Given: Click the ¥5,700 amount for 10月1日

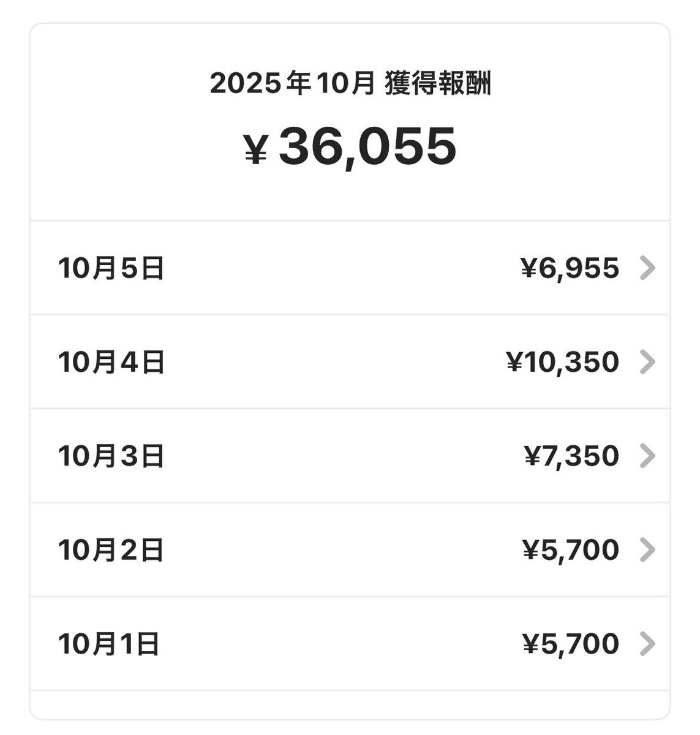Looking at the screenshot, I should tap(570, 643).
